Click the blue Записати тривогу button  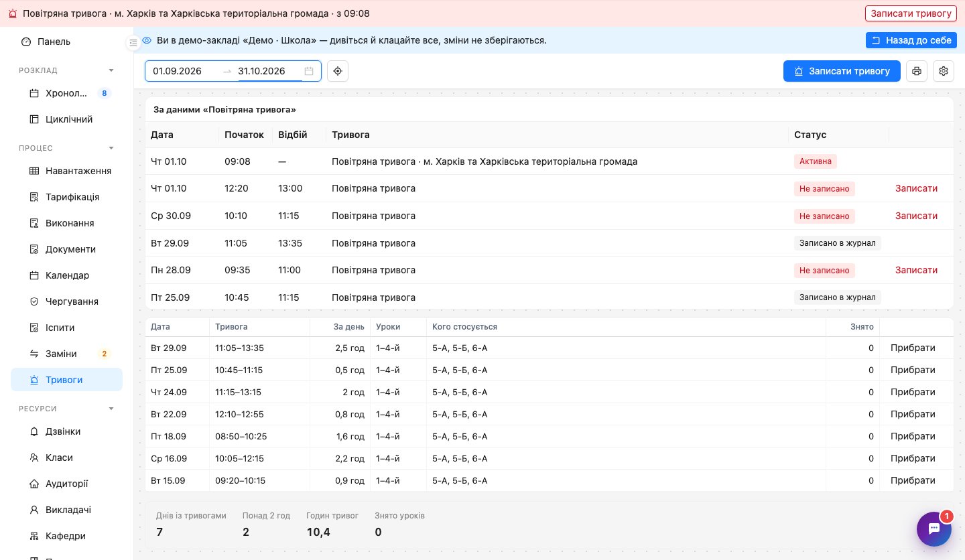(x=842, y=71)
